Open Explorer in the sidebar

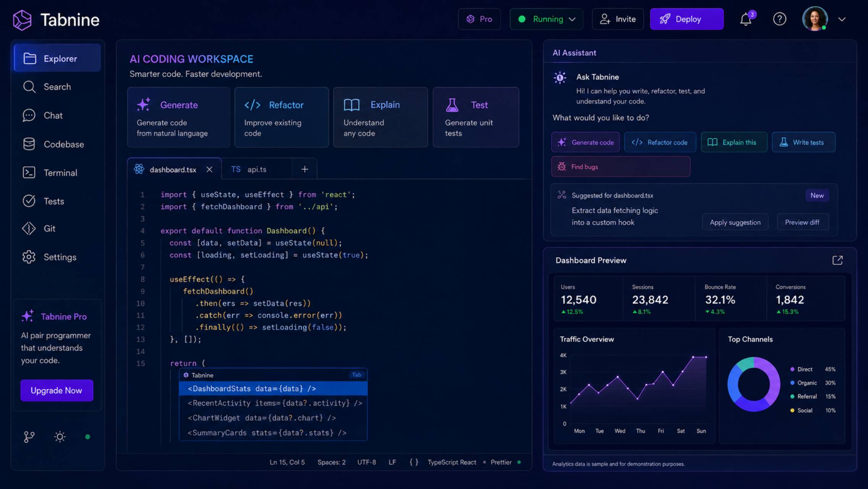click(57, 58)
